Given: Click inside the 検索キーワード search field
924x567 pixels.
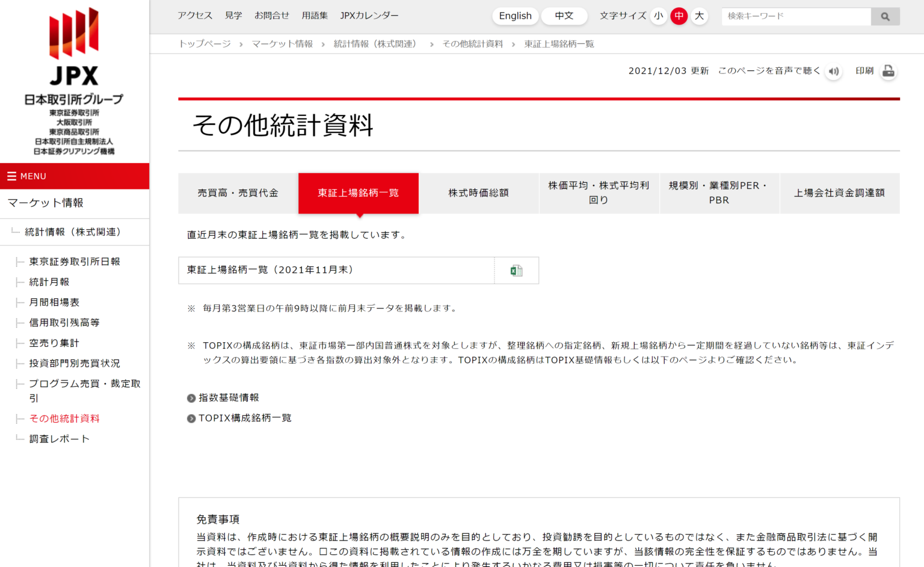Looking at the screenshot, I should point(794,16).
